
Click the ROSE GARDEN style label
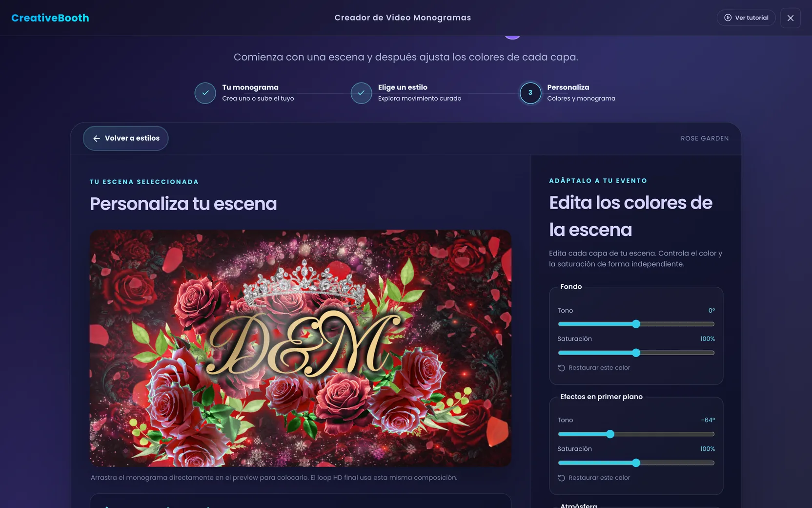(x=705, y=139)
